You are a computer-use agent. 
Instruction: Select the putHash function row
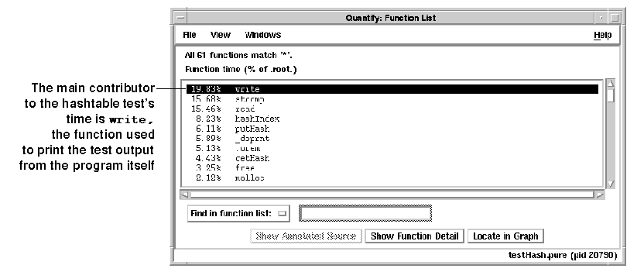392,129
